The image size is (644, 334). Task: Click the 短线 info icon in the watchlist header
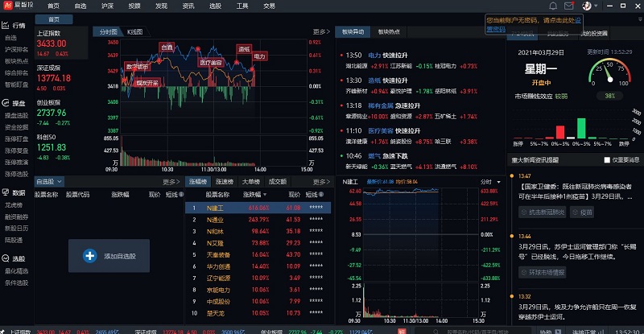[x=181, y=194]
